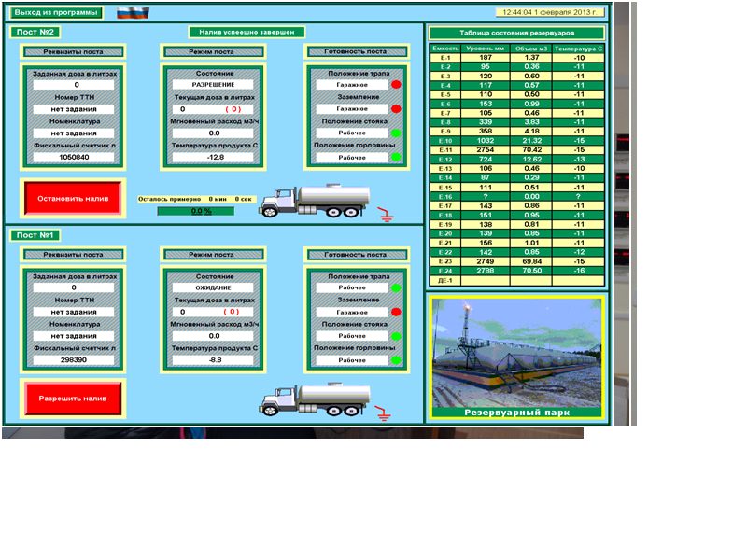Click green Положение горловины indicator in Пост №2

[x=396, y=158]
